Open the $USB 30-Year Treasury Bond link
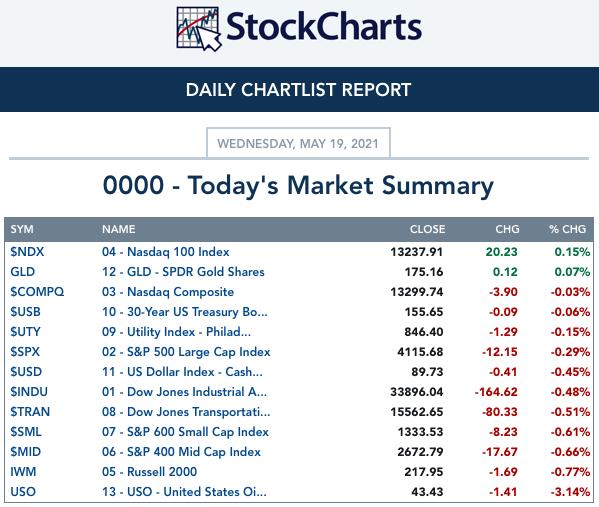 25,312
